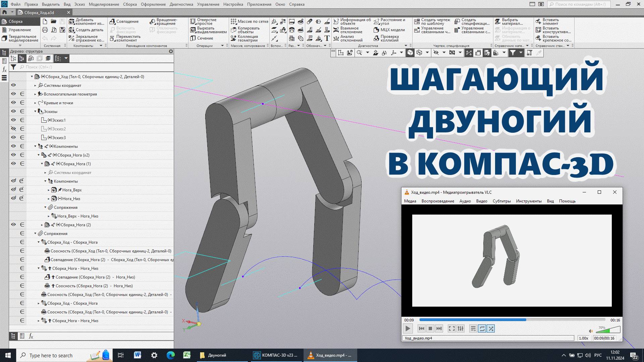
Task: Click Добавить компонент из файла icon
Action: tap(72, 21)
